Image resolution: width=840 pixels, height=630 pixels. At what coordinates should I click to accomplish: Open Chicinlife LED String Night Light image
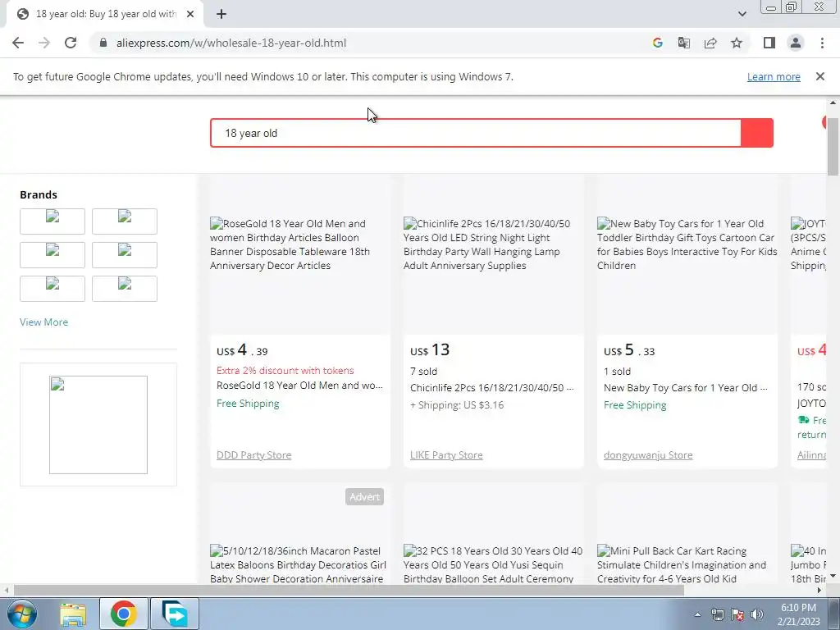[x=493, y=244]
